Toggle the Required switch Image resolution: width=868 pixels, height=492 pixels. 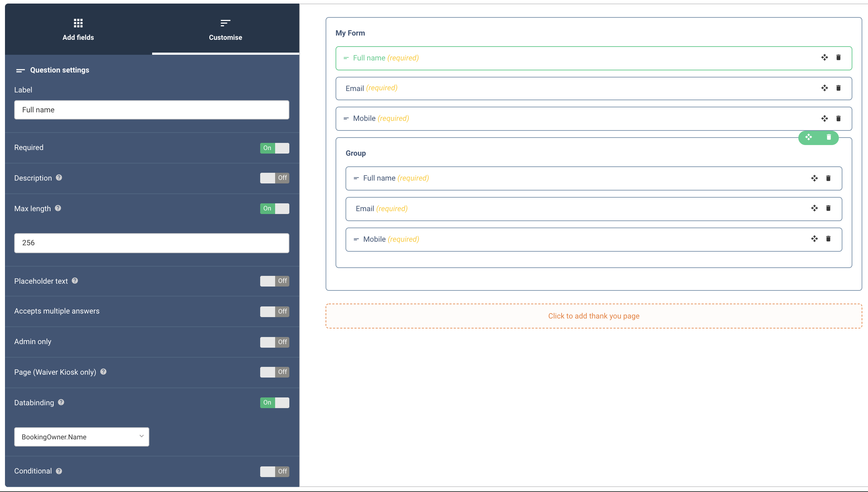(x=274, y=148)
